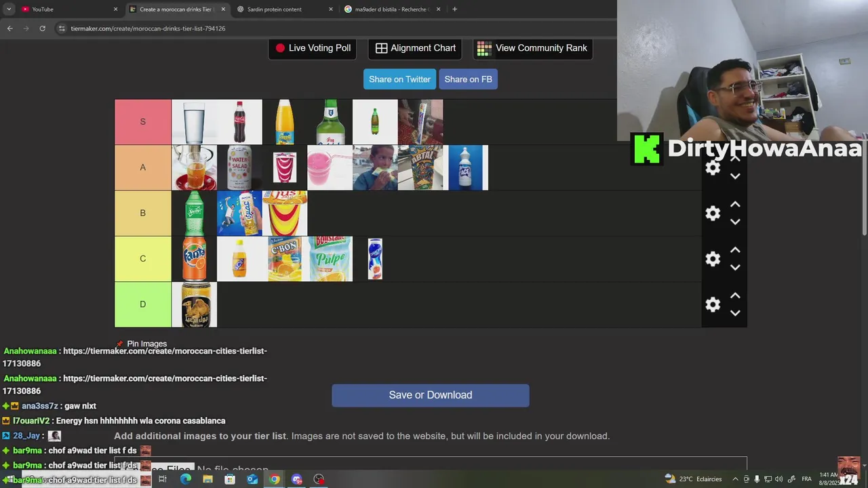The width and height of the screenshot is (868, 488).
Task: Select the green beer bottle in S tier
Action: [x=330, y=122]
